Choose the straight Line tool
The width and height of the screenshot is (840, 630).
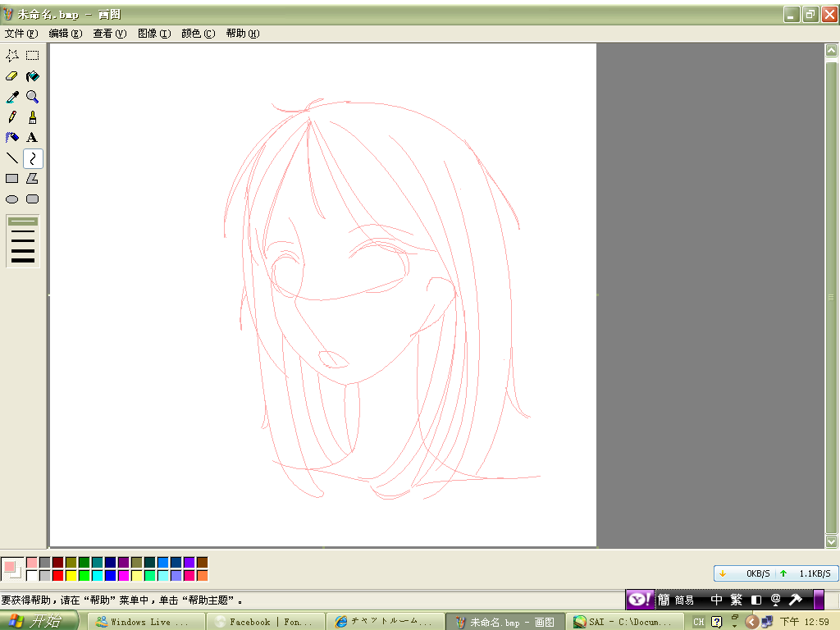pos(11,158)
